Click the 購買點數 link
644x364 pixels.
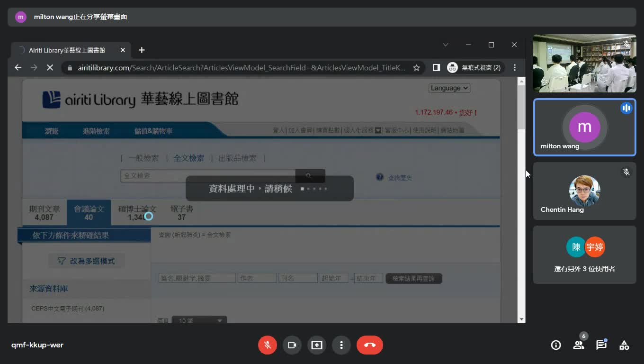pos(328,130)
